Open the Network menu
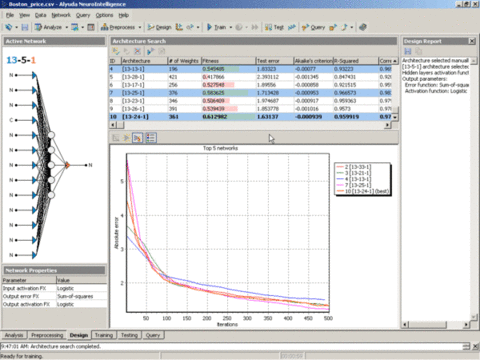Screen dimensions: 480x360 (x=61, y=15)
